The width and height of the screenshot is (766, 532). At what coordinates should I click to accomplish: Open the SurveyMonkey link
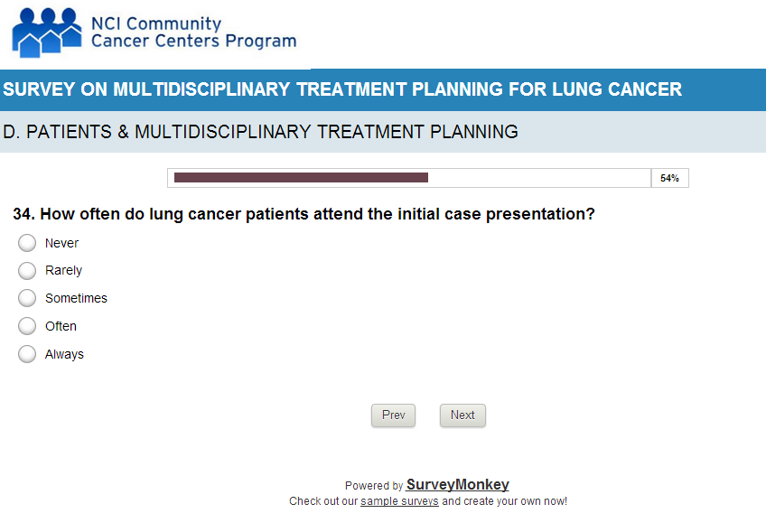457,485
